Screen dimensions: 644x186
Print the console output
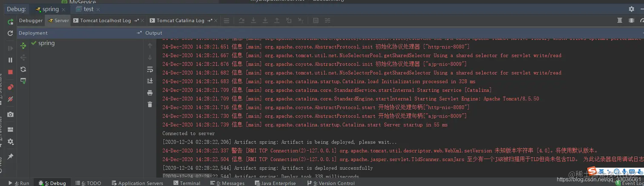[x=150, y=93]
